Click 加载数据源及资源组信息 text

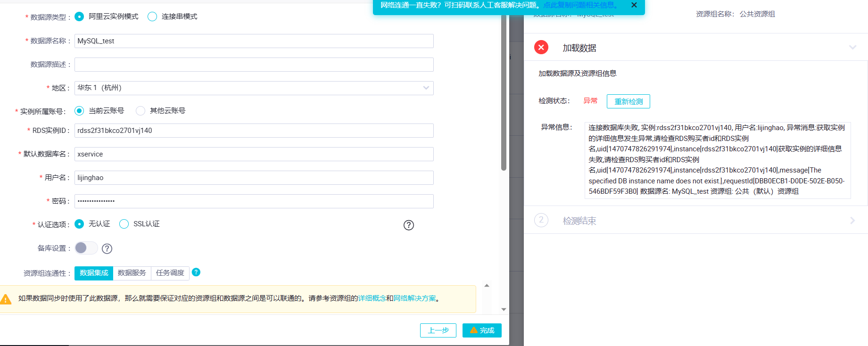click(578, 74)
